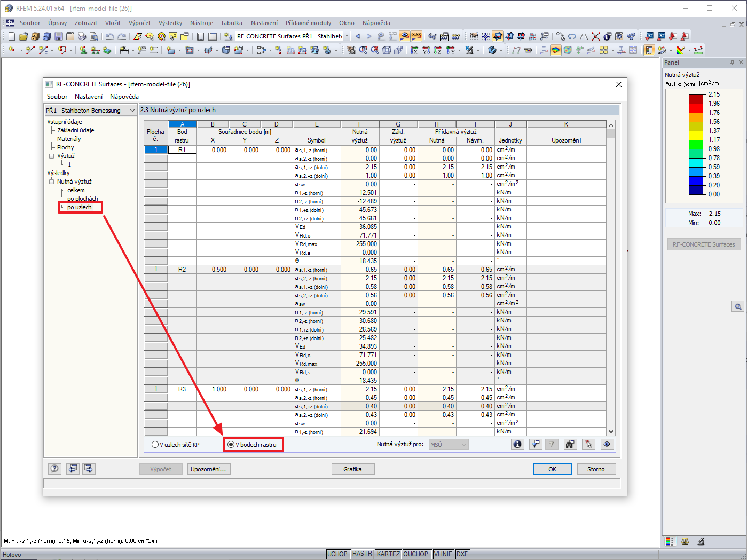Show result values x.xx icon
The image size is (747, 560).
(x=416, y=36)
